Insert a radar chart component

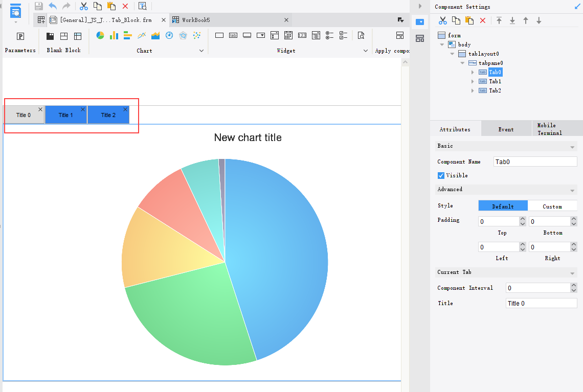[x=183, y=35]
